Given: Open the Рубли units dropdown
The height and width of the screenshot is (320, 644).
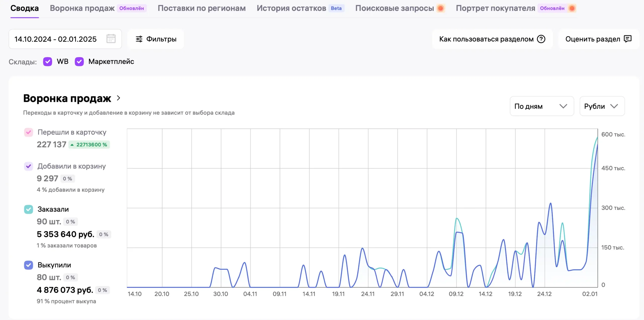Looking at the screenshot, I should coord(602,106).
